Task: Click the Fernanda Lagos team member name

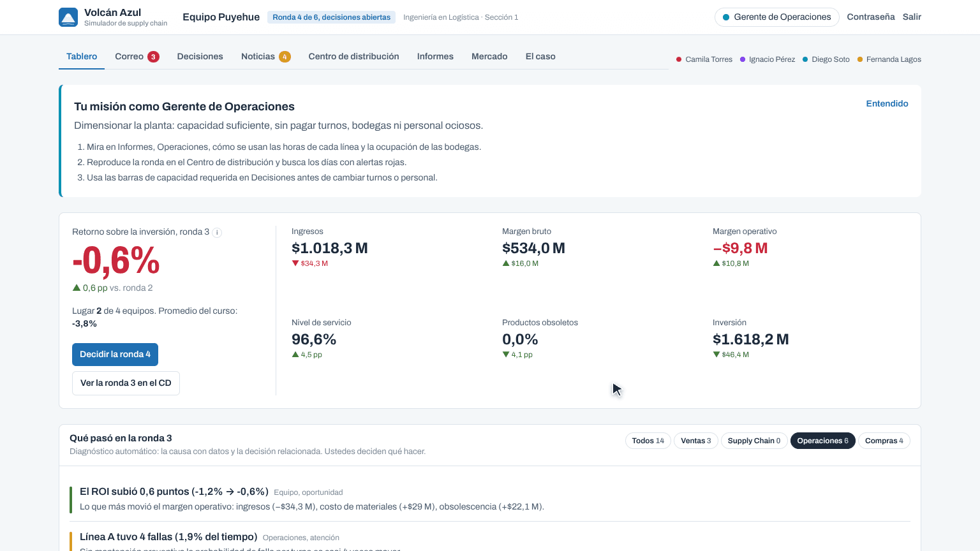Action: pyautogui.click(x=894, y=59)
